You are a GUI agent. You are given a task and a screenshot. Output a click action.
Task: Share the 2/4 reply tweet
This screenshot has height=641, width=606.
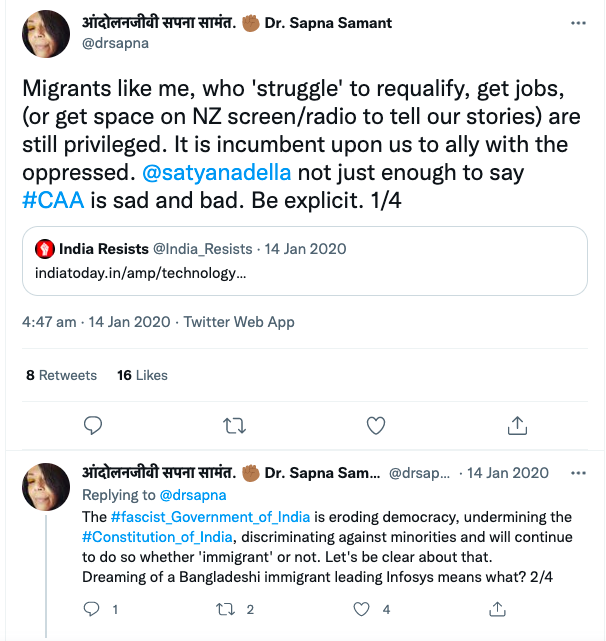coord(497,609)
